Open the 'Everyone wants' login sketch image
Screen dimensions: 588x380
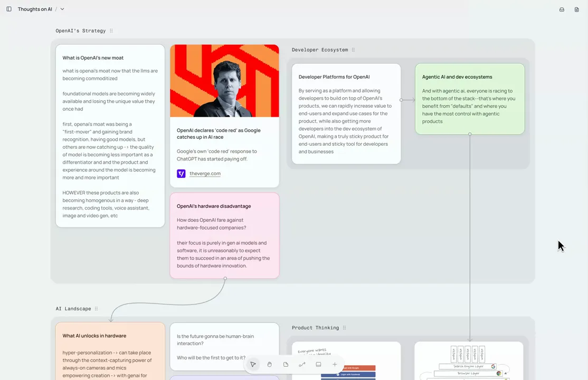click(x=346, y=361)
